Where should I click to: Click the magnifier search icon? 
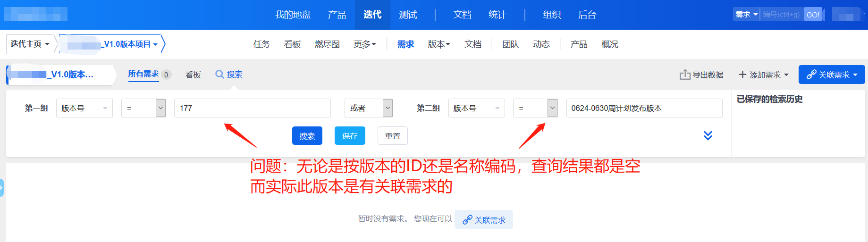[x=219, y=75]
